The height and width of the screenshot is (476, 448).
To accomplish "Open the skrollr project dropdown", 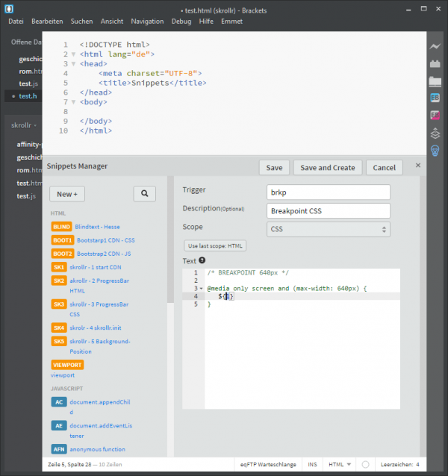I will tap(24, 125).
